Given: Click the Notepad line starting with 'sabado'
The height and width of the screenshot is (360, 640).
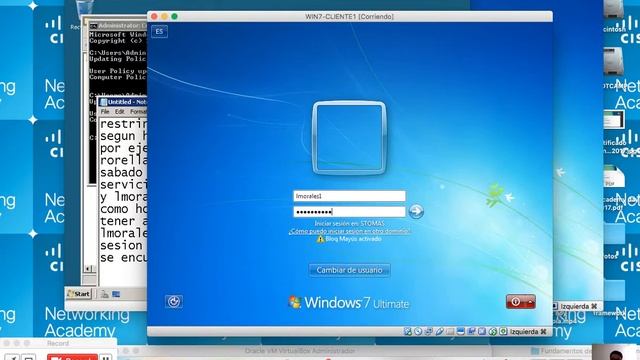Looking at the screenshot, I should (123, 172).
